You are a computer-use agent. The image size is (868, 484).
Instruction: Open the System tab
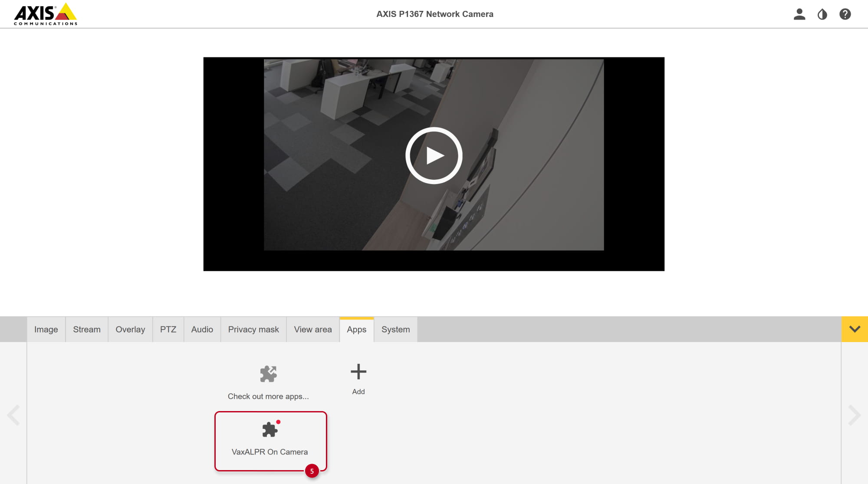click(396, 329)
